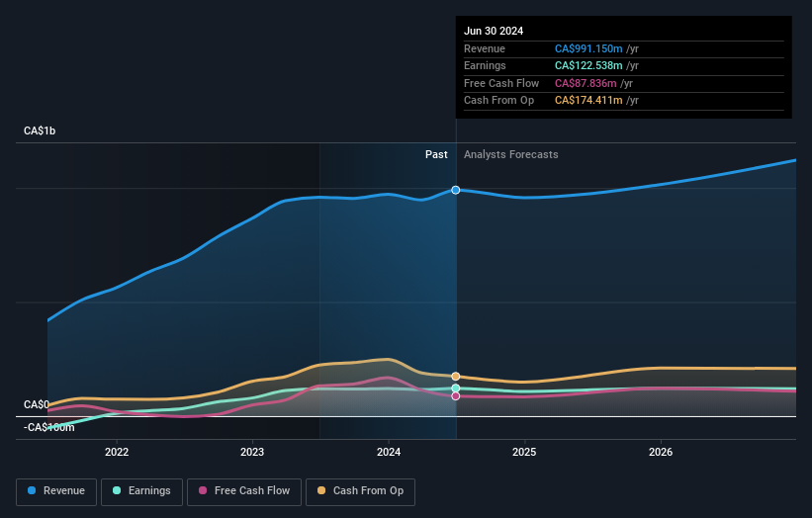The width and height of the screenshot is (812, 518).
Task: Click the 2022 x-axis label
Action: 117,452
